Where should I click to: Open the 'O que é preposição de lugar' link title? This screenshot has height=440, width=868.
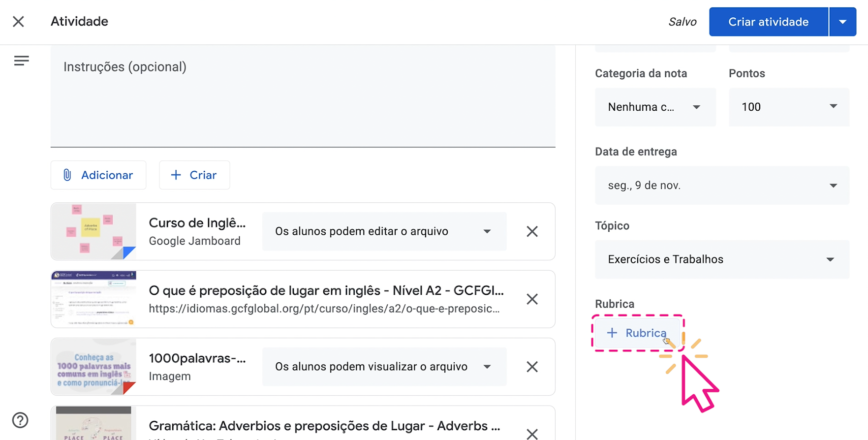coord(326,290)
